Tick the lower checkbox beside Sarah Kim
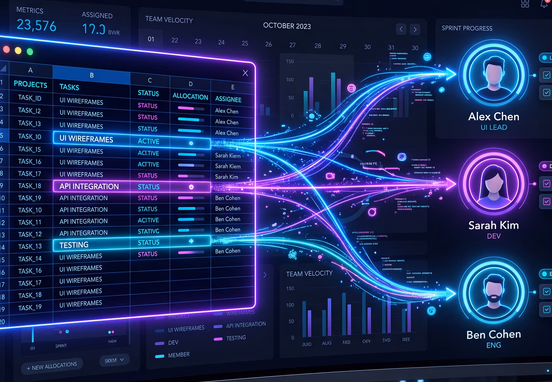This screenshot has height=382, width=552. [x=546, y=201]
